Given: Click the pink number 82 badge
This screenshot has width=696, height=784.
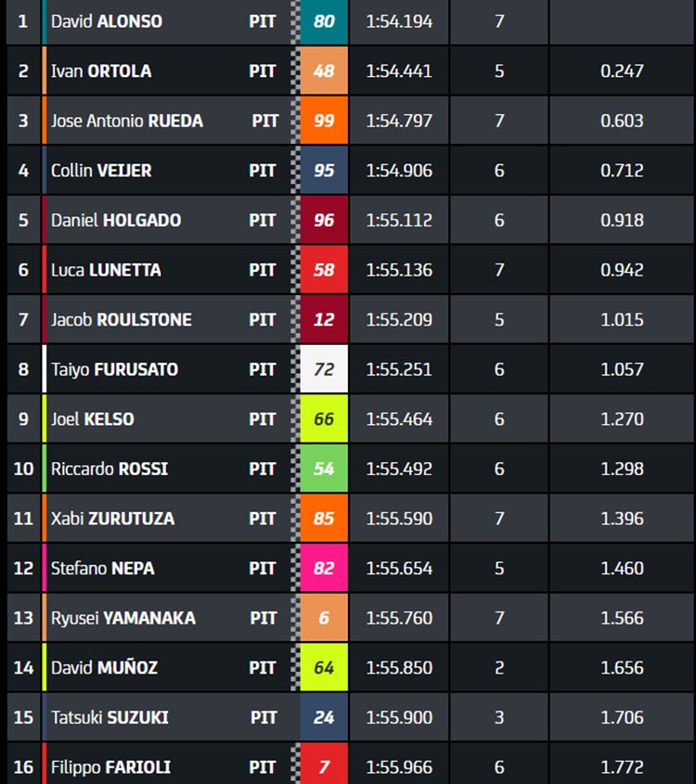Looking at the screenshot, I should (x=324, y=569).
